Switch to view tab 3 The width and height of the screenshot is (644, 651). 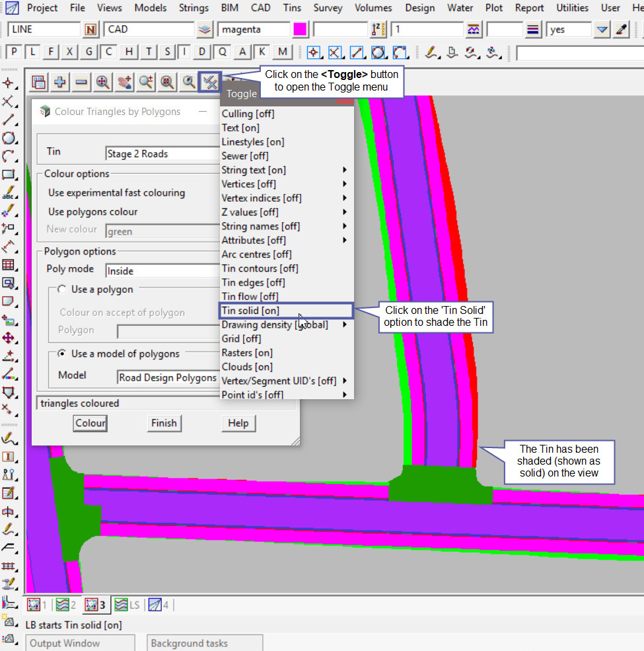pyautogui.click(x=94, y=604)
